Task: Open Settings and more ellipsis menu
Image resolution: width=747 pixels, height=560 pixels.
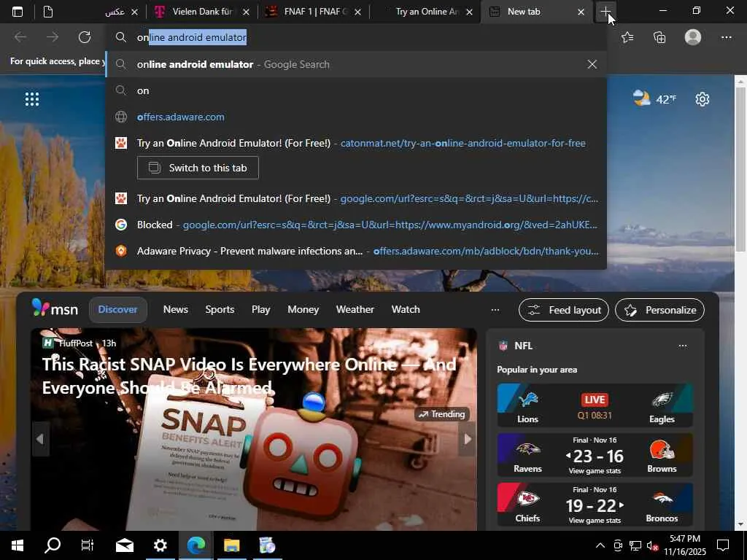Action: tap(726, 37)
